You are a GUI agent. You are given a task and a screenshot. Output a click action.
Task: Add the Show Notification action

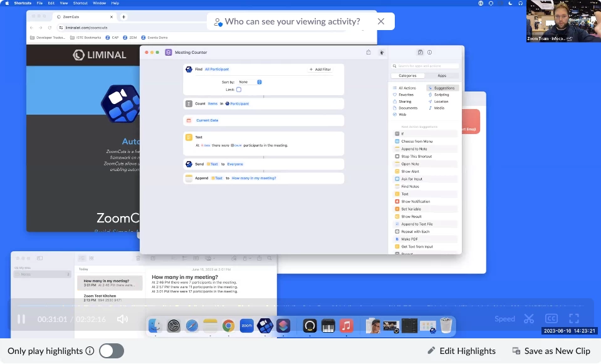click(x=426, y=202)
